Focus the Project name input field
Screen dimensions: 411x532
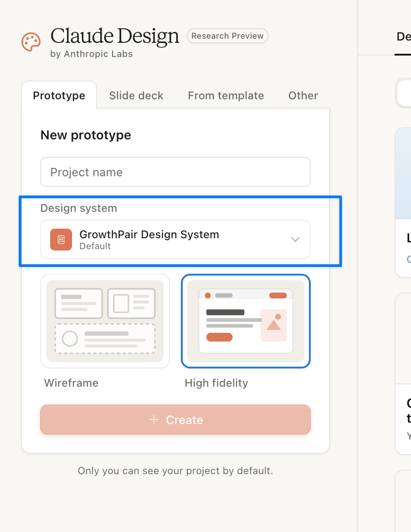point(175,172)
